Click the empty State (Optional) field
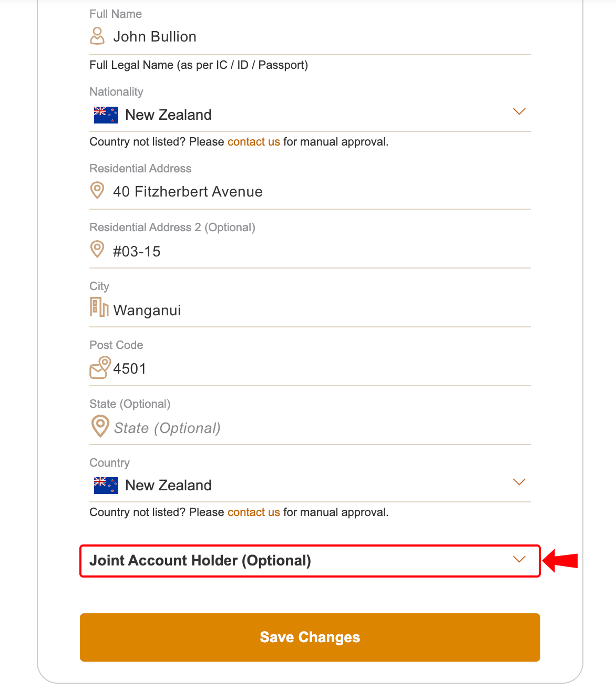This screenshot has height=700, width=616. pos(315,428)
